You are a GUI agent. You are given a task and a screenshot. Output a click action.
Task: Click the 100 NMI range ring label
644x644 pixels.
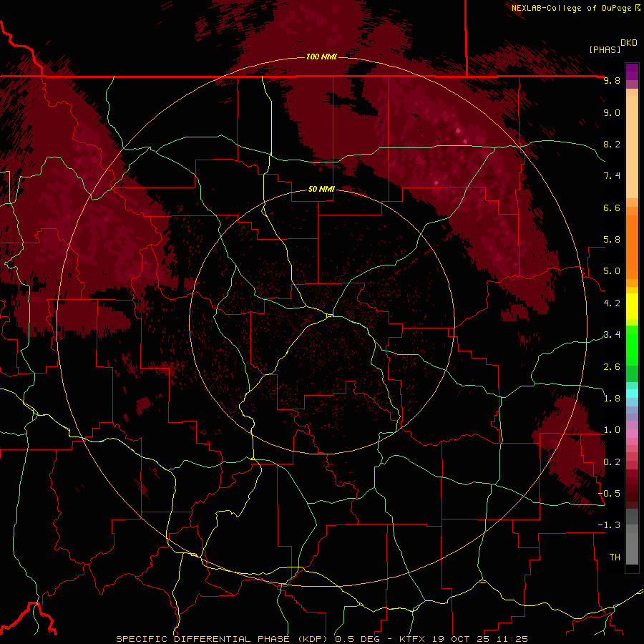coord(321,57)
